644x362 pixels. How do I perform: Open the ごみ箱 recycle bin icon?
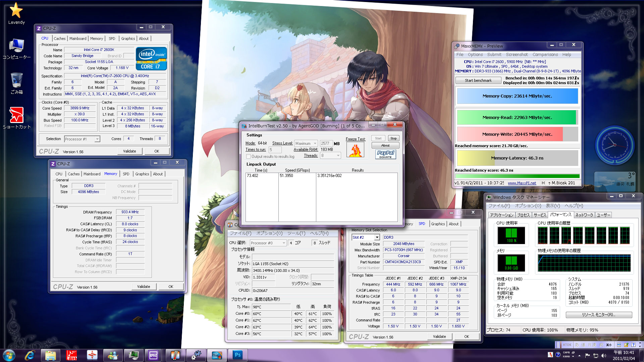16,83
